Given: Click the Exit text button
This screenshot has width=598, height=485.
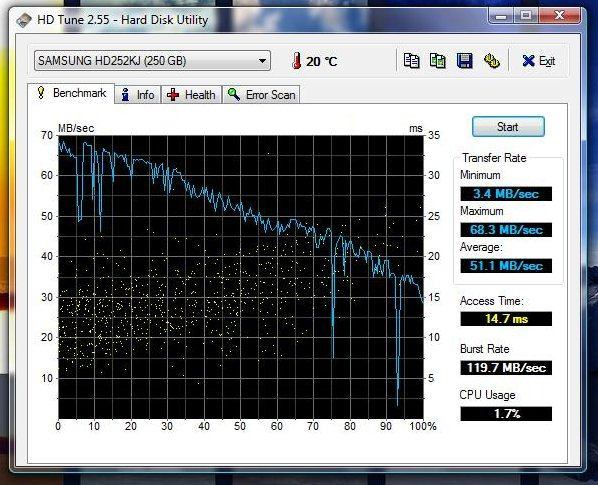Looking at the screenshot, I should [547, 61].
